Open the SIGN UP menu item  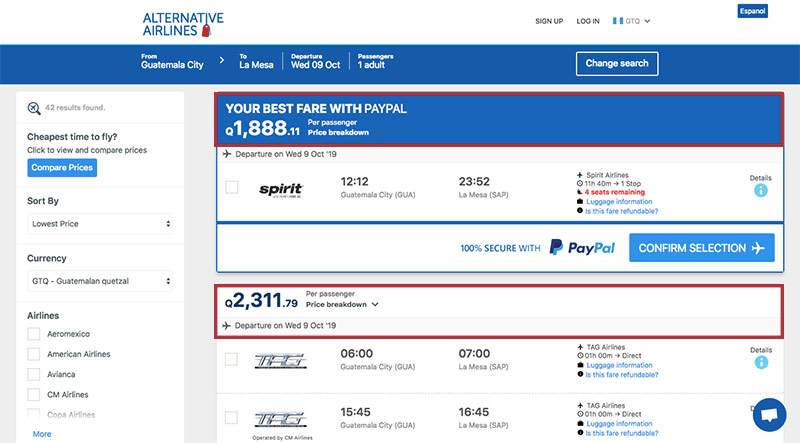point(549,21)
